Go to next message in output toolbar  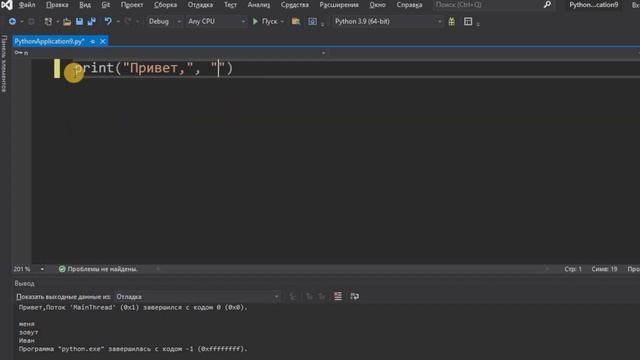(322, 297)
